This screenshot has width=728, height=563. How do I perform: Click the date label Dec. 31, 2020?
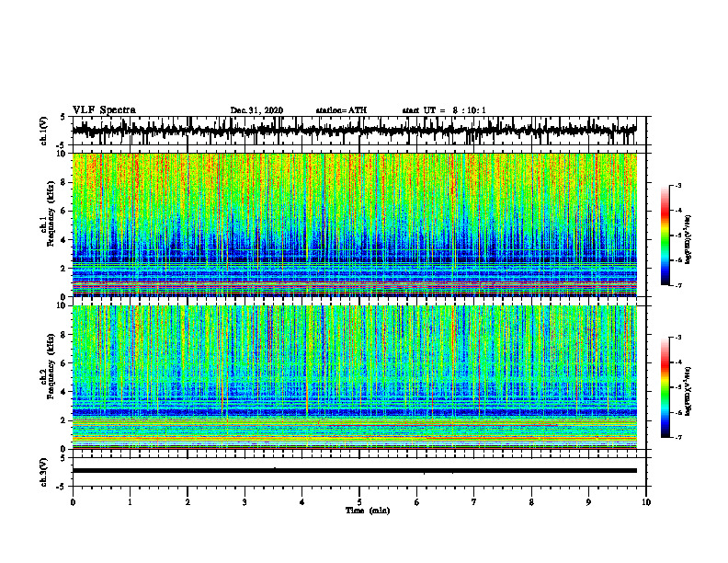[x=256, y=110]
